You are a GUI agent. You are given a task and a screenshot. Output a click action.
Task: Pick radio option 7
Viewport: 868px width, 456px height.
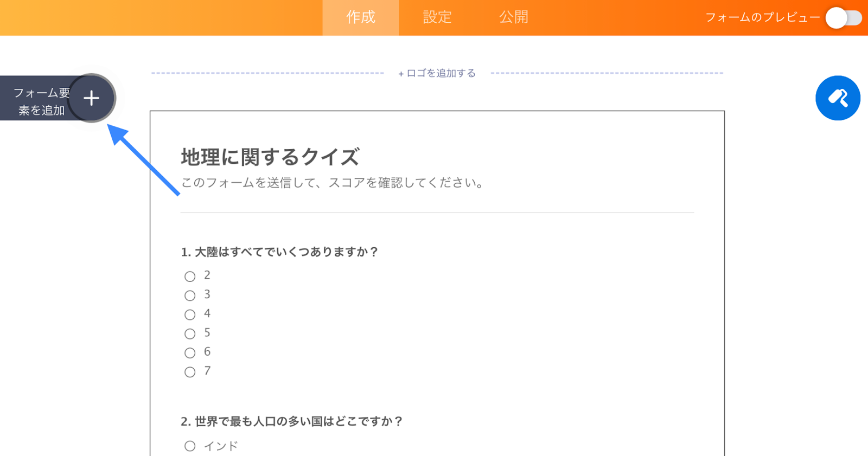[190, 372]
